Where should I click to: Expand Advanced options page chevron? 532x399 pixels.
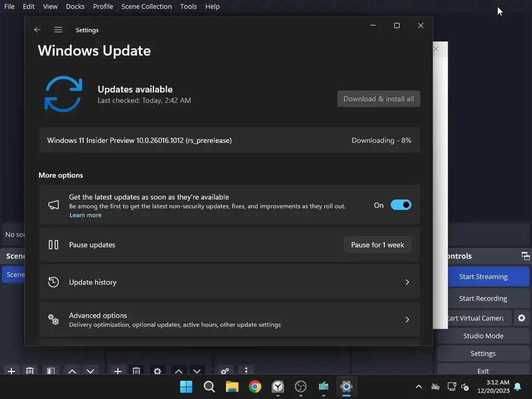pos(407,320)
